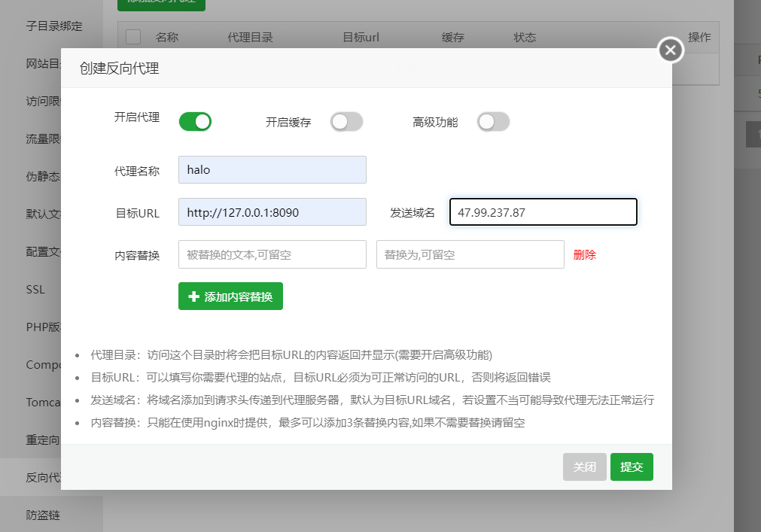
Task: Click the 替换为 input box
Action: tap(470, 254)
